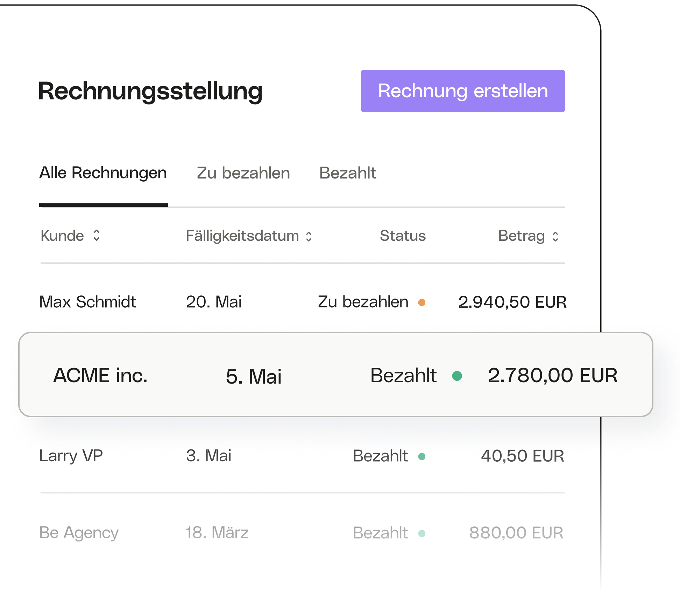Click the faded status dot for Be Agency
The image size is (680, 616).
tap(422, 533)
